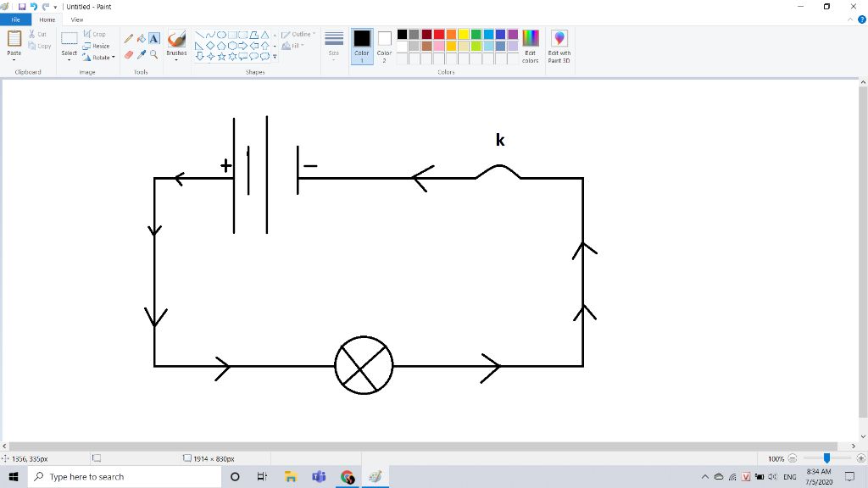The height and width of the screenshot is (488, 868).
Task: Activate Color 2 background selector
Action: click(384, 47)
